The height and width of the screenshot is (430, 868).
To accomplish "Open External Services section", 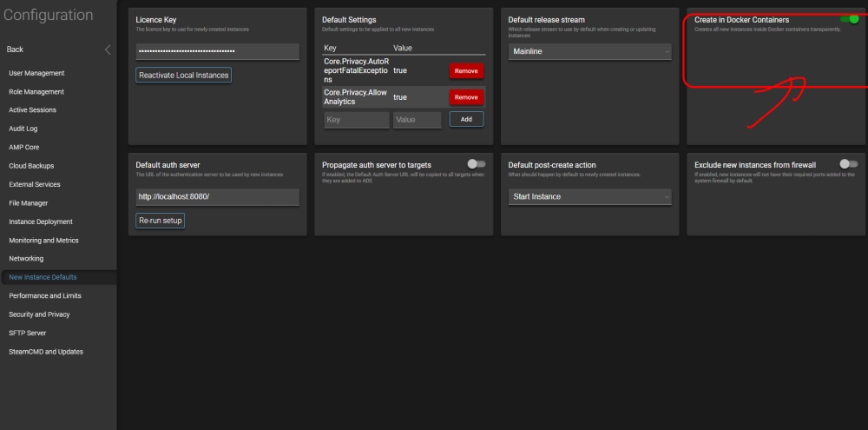I will [35, 184].
